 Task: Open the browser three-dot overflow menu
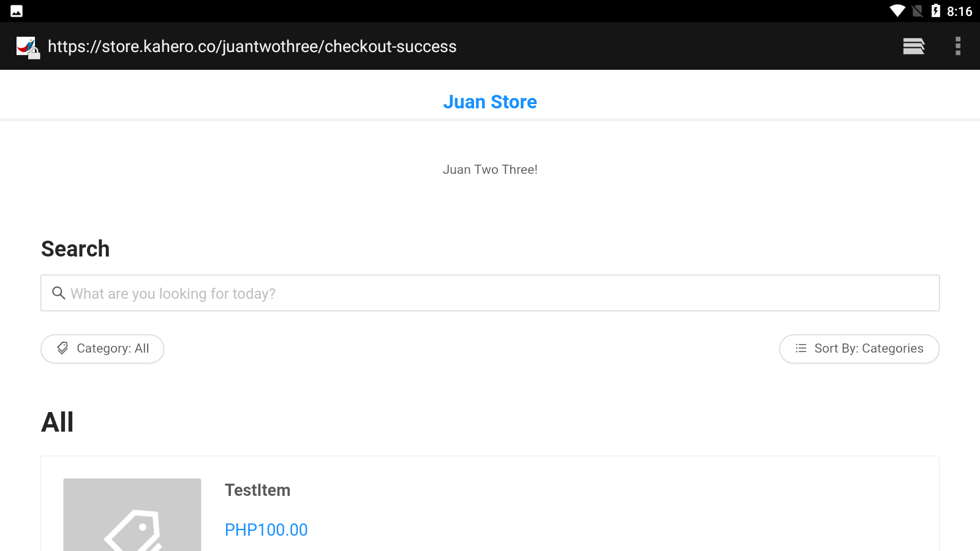[958, 46]
